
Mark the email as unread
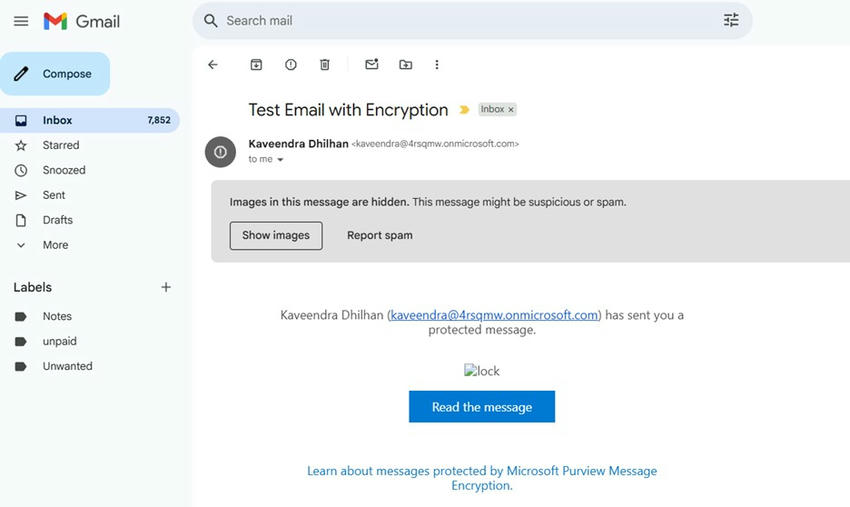point(372,65)
